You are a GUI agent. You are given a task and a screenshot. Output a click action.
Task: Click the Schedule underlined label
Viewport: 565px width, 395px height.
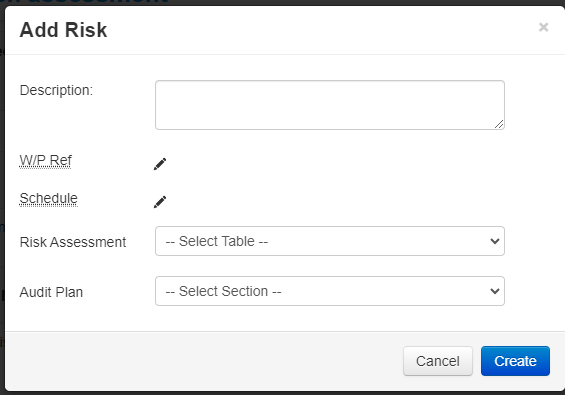(x=48, y=199)
